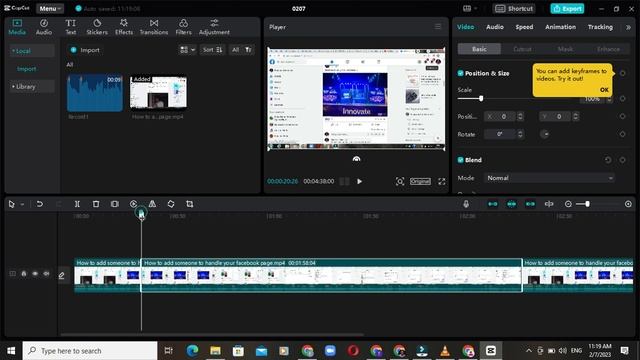
Task: Open the Adjustment panel
Action: click(x=214, y=27)
